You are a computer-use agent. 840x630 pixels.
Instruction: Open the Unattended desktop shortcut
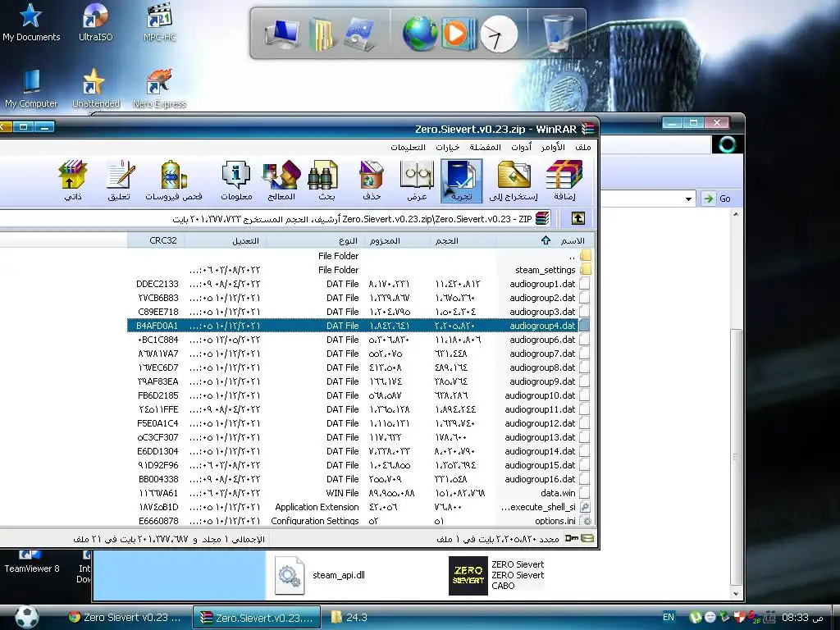[95, 89]
